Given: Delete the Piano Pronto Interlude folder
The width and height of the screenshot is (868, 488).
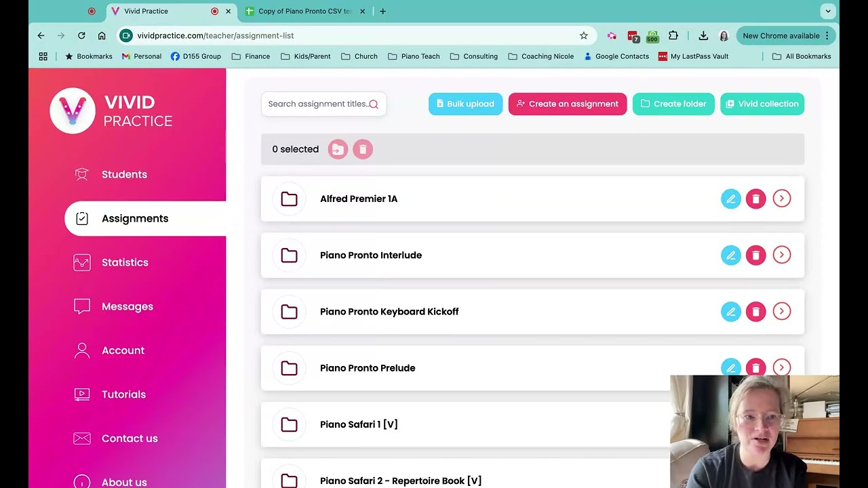Looking at the screenshot, I should pos(756,255).
